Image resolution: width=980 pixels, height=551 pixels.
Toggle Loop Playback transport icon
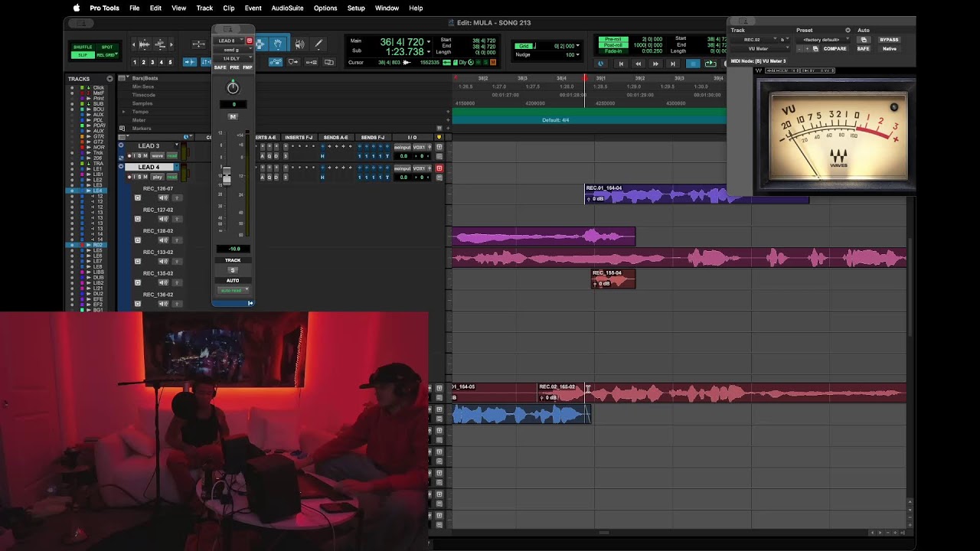tap(710, 64)
